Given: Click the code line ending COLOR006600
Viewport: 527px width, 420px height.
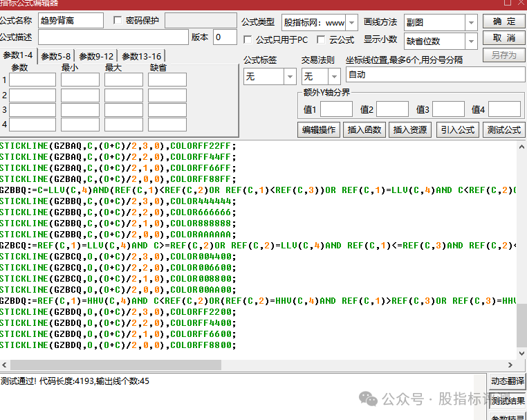Looking at the screenshot, I should (118, 268).
